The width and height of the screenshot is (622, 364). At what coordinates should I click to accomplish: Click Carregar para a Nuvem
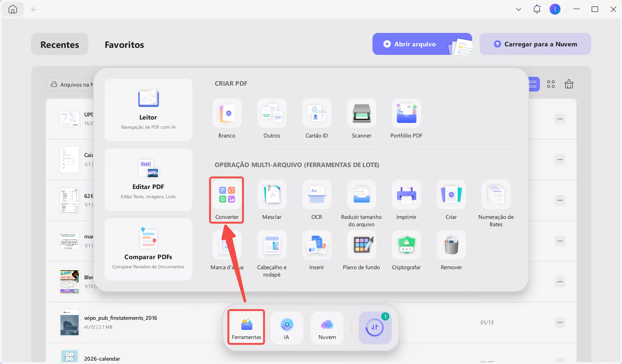[535, 44]
